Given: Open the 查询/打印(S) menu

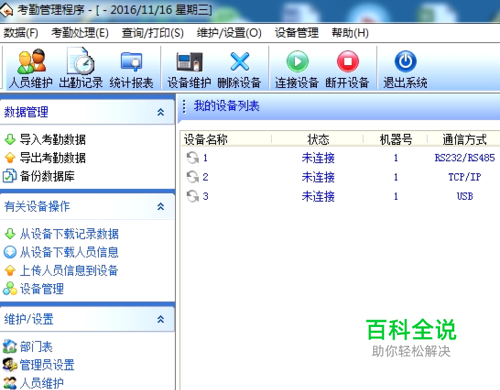Looking at the screenshot, I should pyautogui.click(x=152, y=33).
